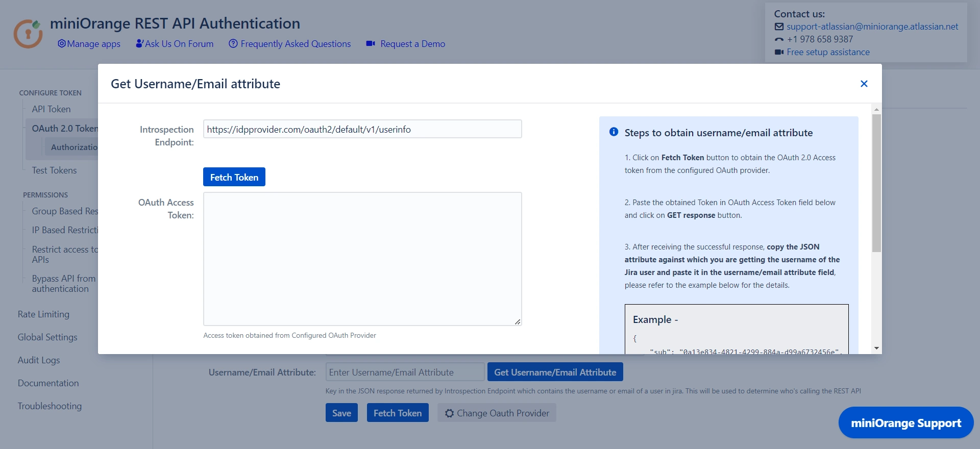Open IP Based Restriction sidebar item
Screen dimensions: 980x449
tap(64, 230)
